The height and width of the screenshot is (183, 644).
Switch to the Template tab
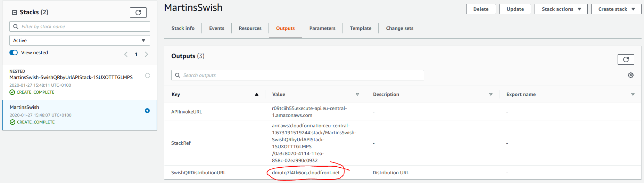(361, 28)
